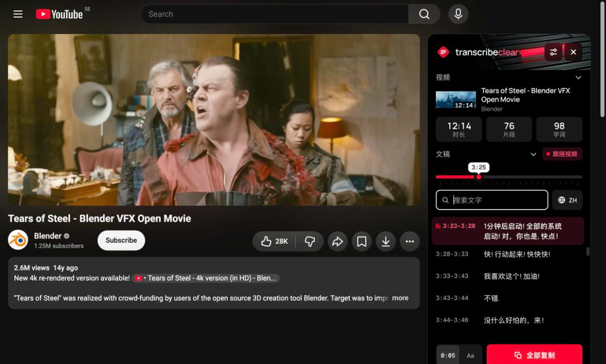Open transcribeclear settings sliders icon

pos(553,52)
